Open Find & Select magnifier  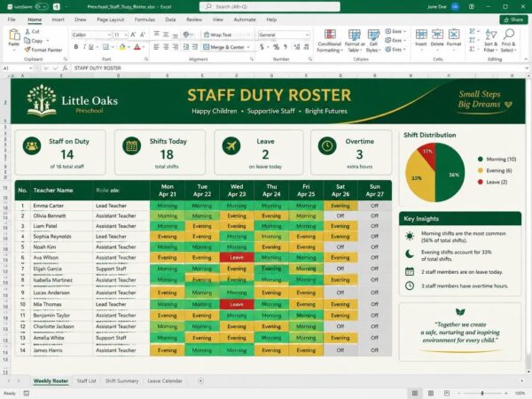click(x=508, y=41)
